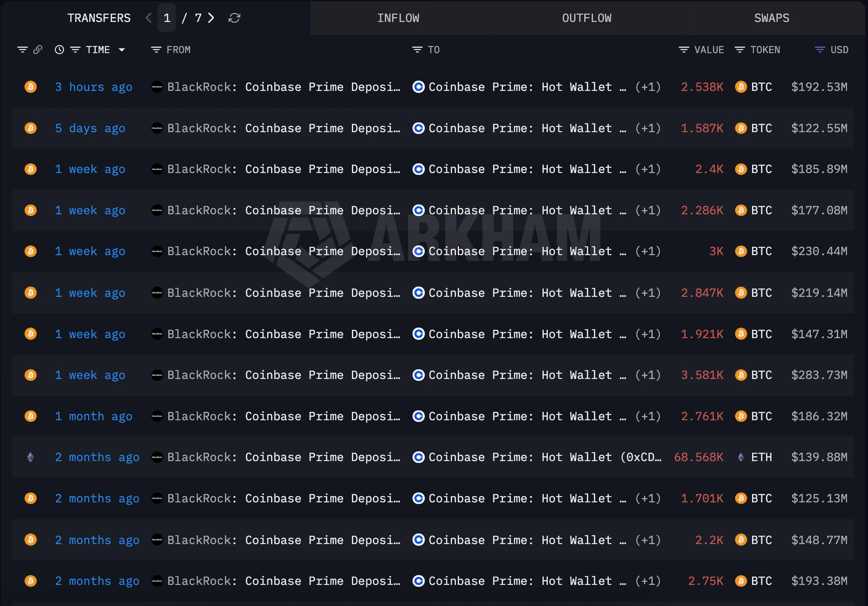
Task: Refresh the transfers list
Action: (235, 18)
